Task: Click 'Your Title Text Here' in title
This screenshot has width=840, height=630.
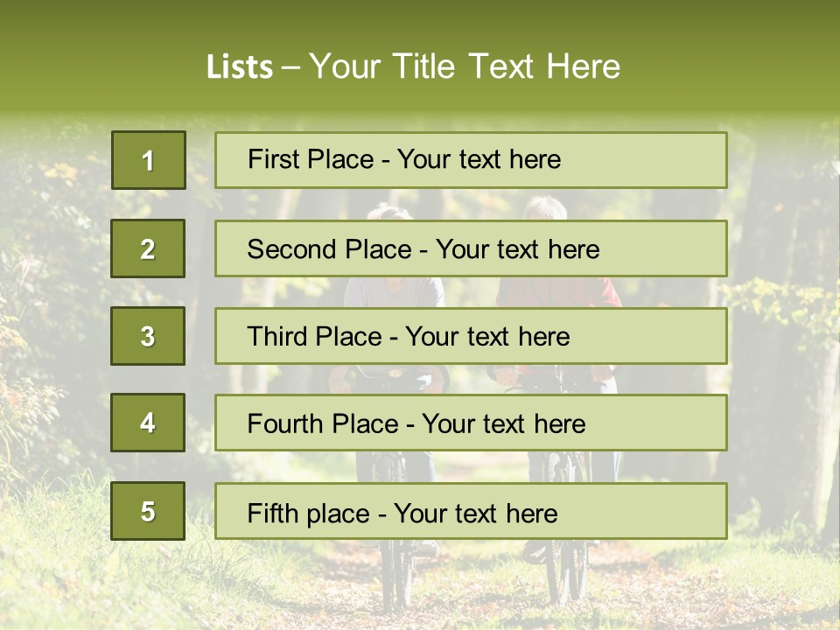Action: [x=465, y=66]
